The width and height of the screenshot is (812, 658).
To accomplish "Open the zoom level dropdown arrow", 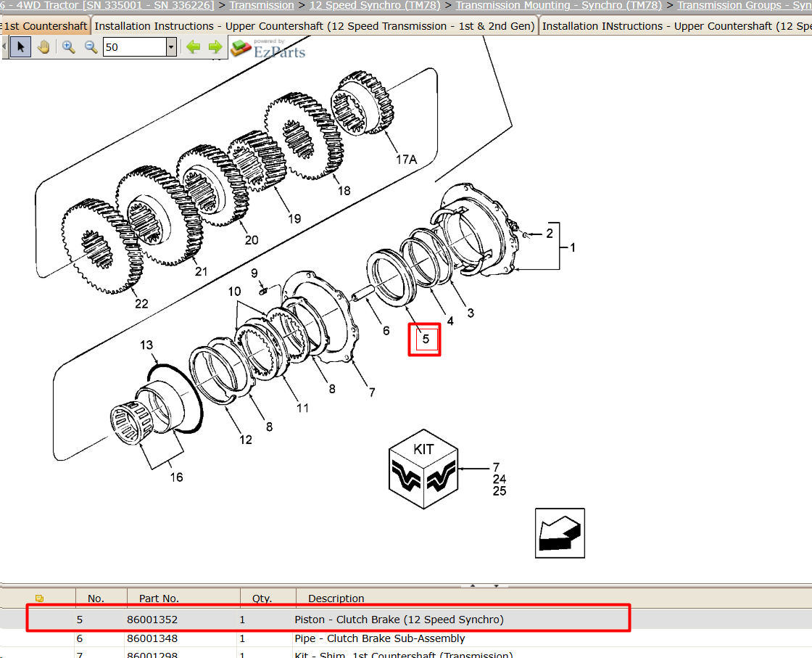I will (x=171, y=47).
